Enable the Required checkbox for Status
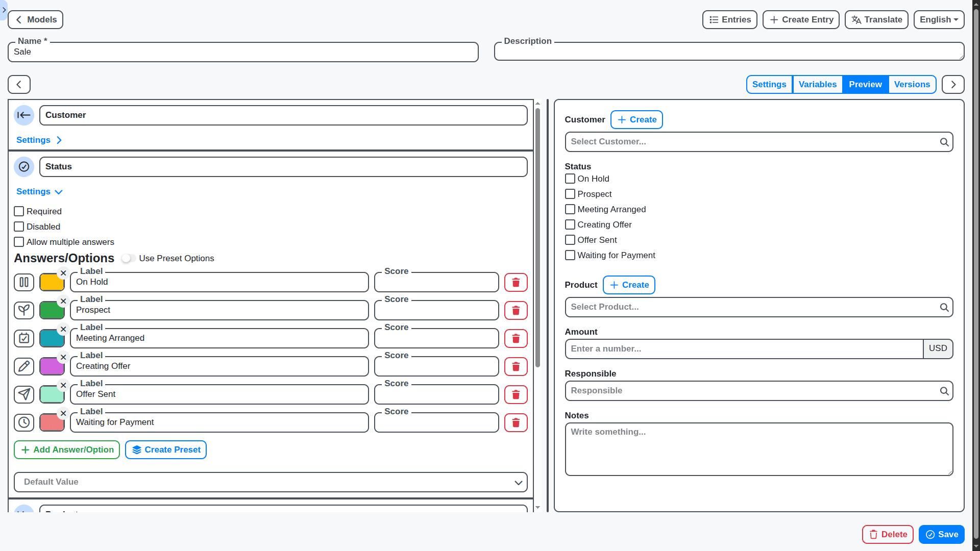 pyautogui.click(x=19, y=211)
